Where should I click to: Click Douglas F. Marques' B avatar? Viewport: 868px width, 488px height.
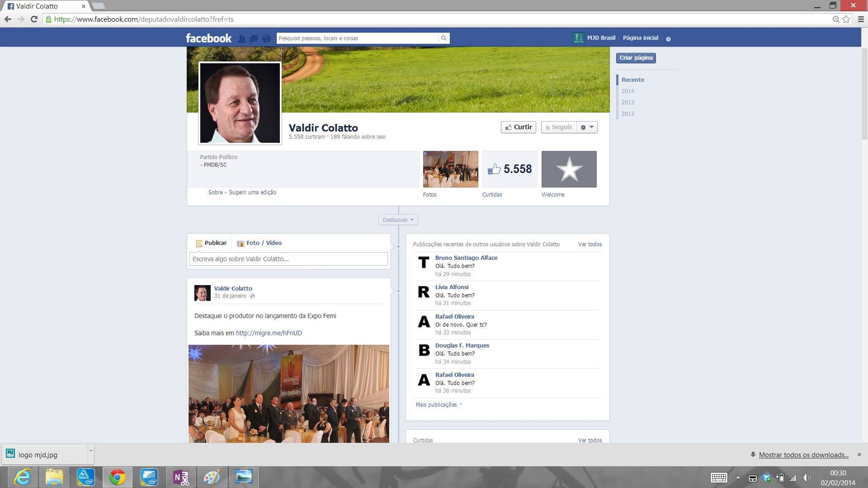[x=424, y=350]
